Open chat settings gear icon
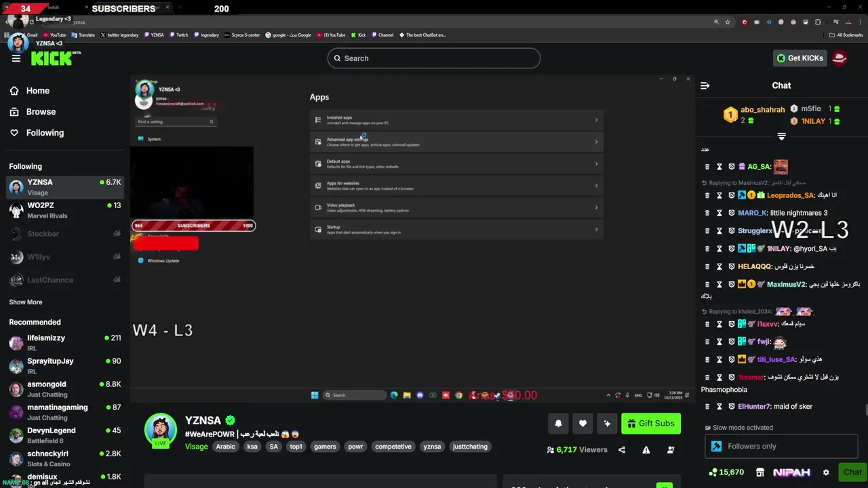 pos(826,472)
